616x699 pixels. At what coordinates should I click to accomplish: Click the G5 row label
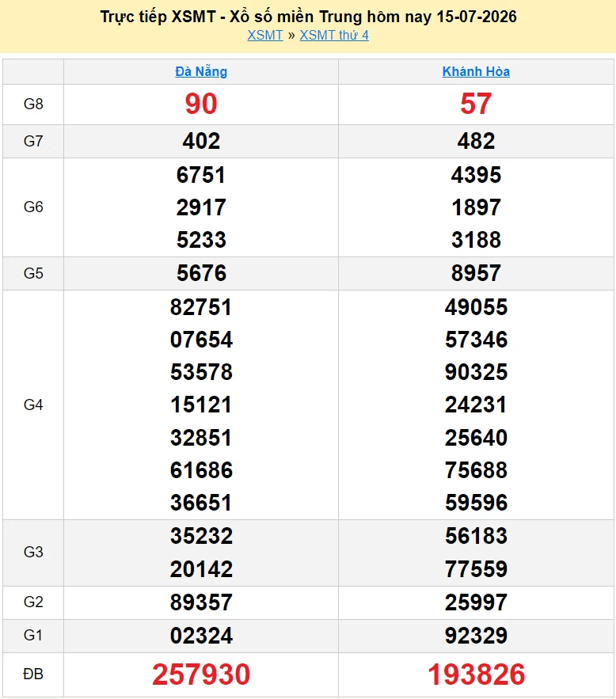point(33,273)
